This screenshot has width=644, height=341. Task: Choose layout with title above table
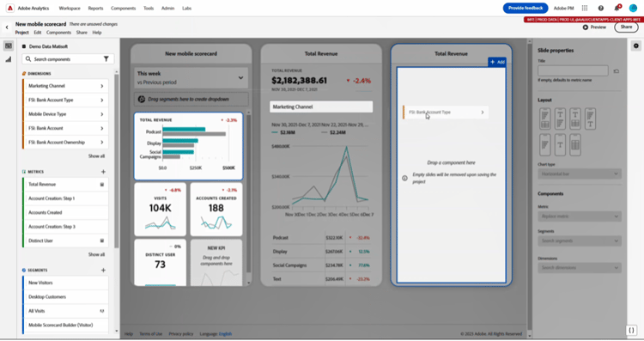pyautogui.click(x=575, y=119)
